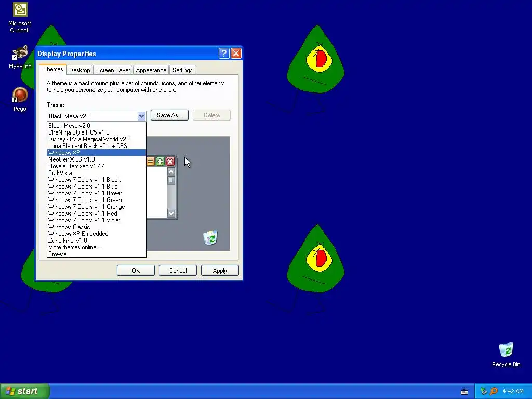Image resolution: width=532 pixels, height=399 pixels.
Task: Click the preview scrollbar thumb
Action: point(171,180)
